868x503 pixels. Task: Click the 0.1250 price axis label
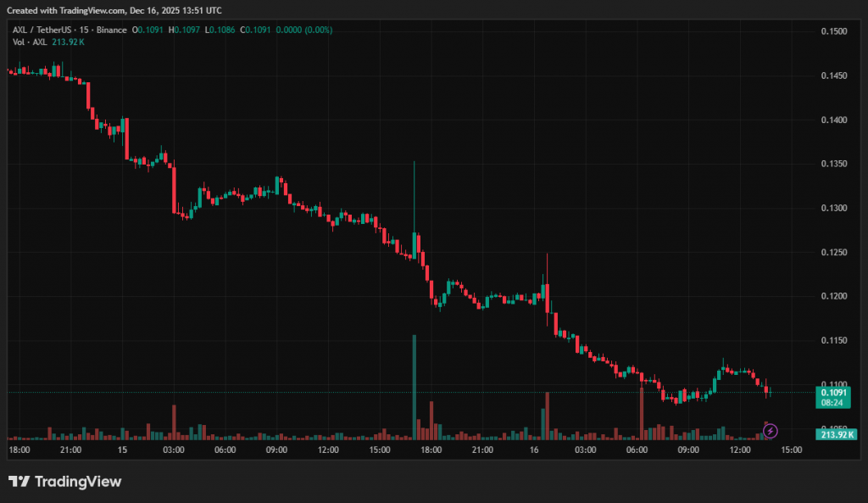[x=834, y=252]
